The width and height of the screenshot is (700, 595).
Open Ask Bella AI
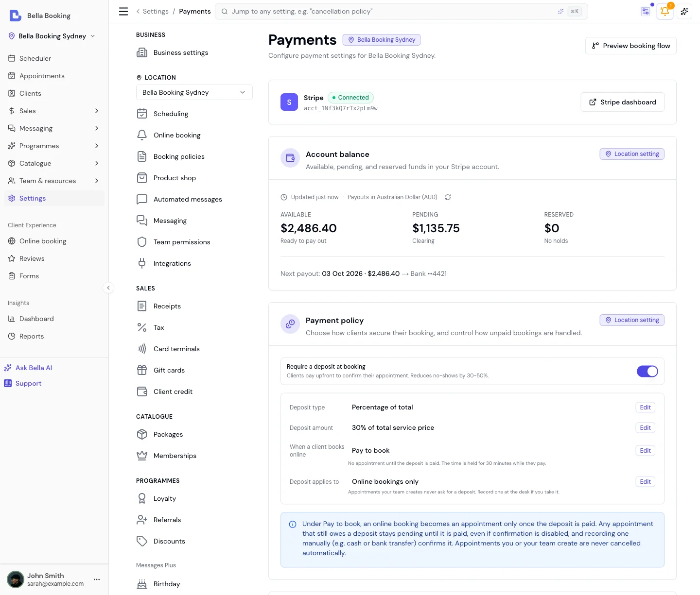tap(28, 368)
